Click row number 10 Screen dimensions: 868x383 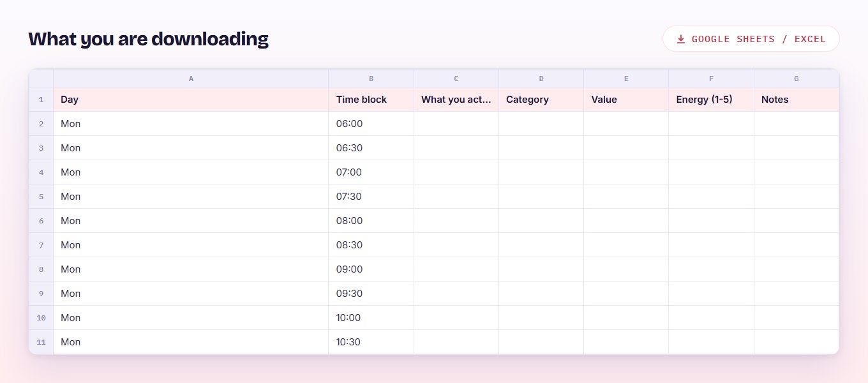[x=41, y=318]
